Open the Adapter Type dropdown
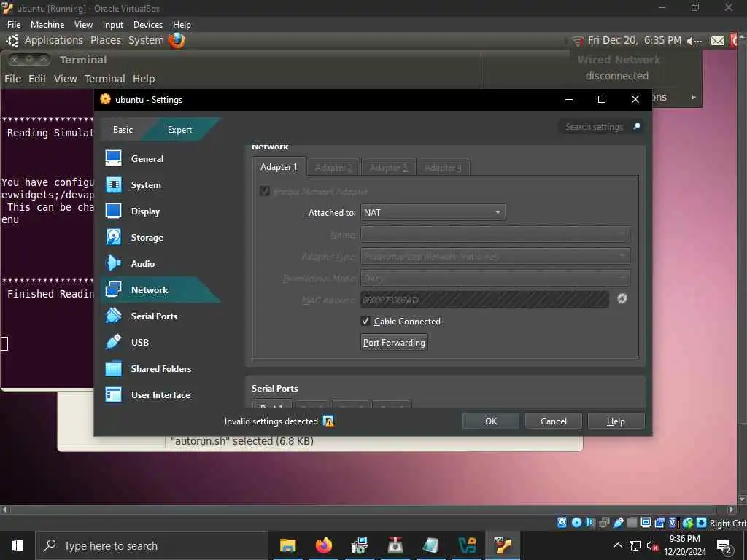Image resolution: width=747 pixels, height=560 pixels. pos(495,256)
